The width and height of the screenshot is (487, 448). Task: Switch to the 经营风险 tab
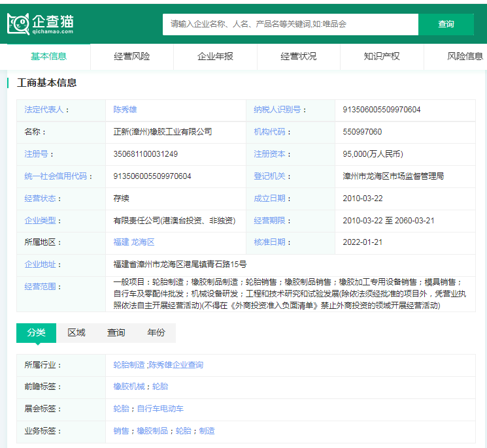click(132, 56)
